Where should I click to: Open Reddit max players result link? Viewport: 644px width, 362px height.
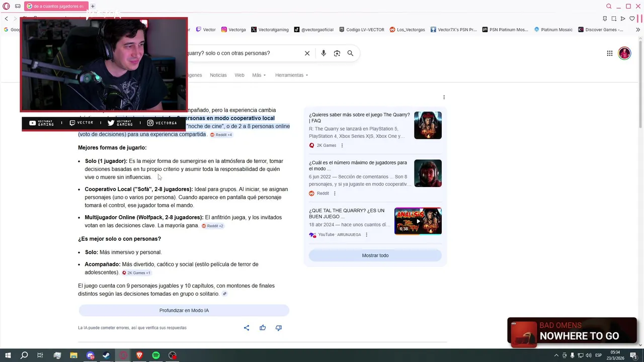click(358, 166)
